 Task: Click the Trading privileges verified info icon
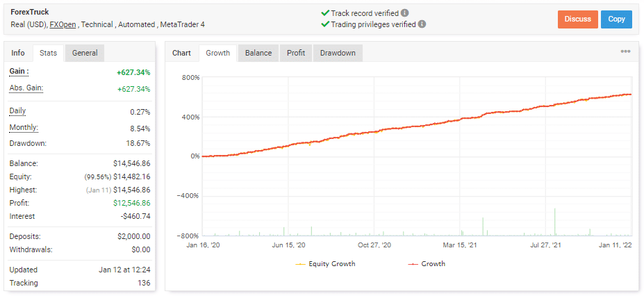422,24
